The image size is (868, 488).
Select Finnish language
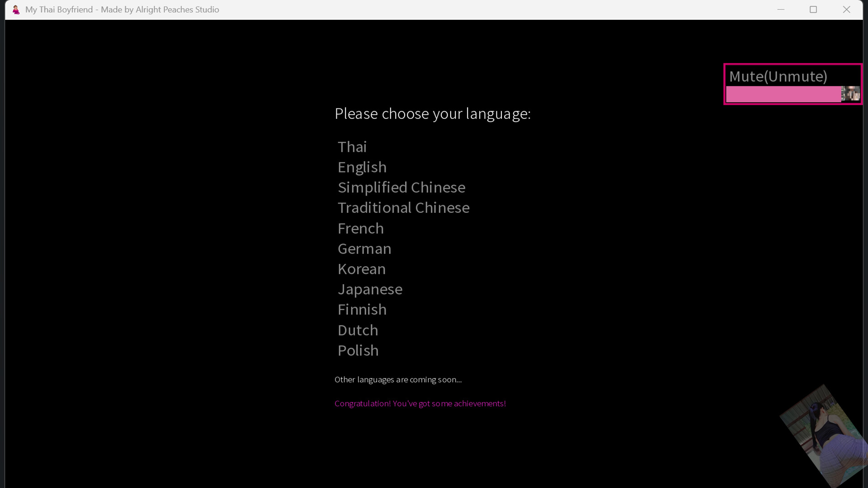[x=362, y=310]
